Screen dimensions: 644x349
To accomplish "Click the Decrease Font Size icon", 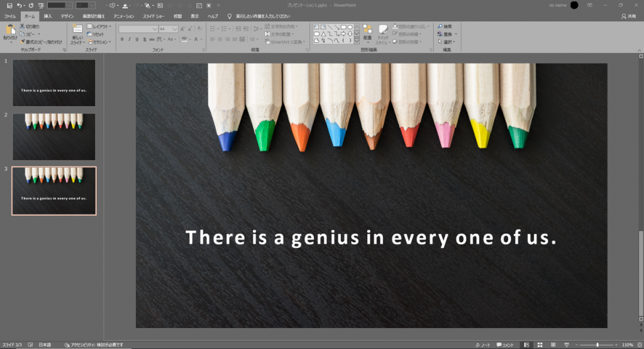I will pyautogui.click(x=190, y=29).
